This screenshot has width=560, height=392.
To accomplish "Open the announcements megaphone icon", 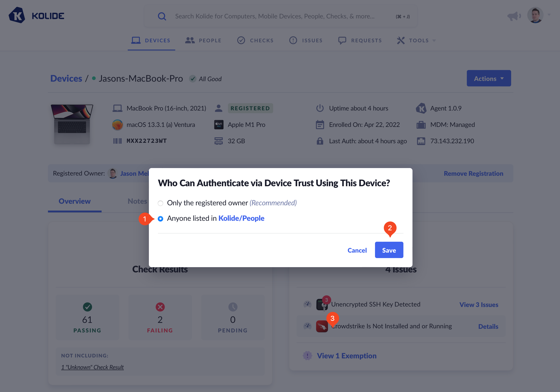I will pos(514,16).
